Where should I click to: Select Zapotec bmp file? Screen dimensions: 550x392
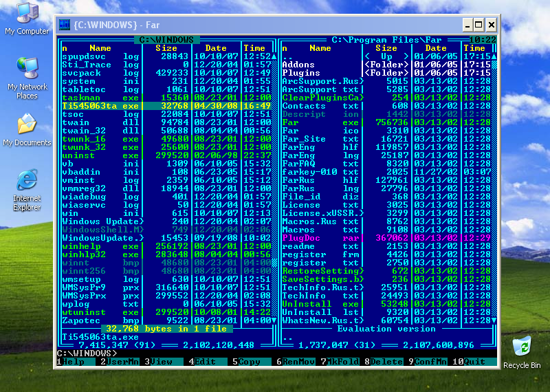[x=166, y=320]
